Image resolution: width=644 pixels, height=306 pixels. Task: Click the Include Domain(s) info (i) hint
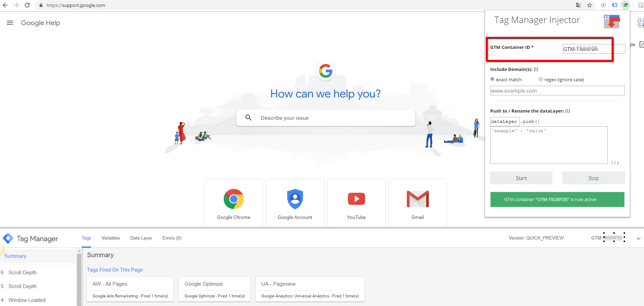(x=536, y=69)
